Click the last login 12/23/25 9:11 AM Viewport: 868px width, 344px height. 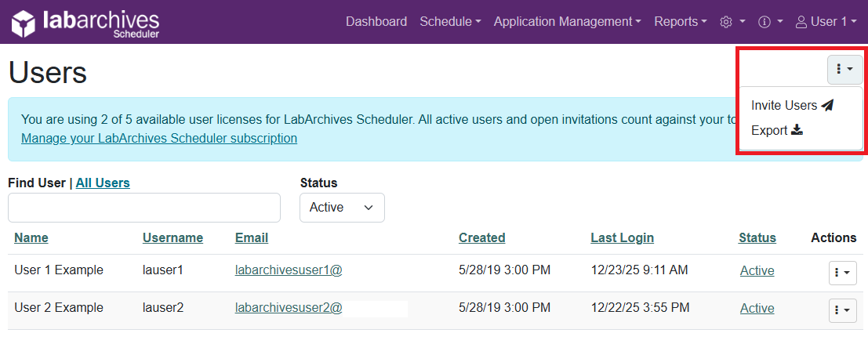click(x=639, y=270)
